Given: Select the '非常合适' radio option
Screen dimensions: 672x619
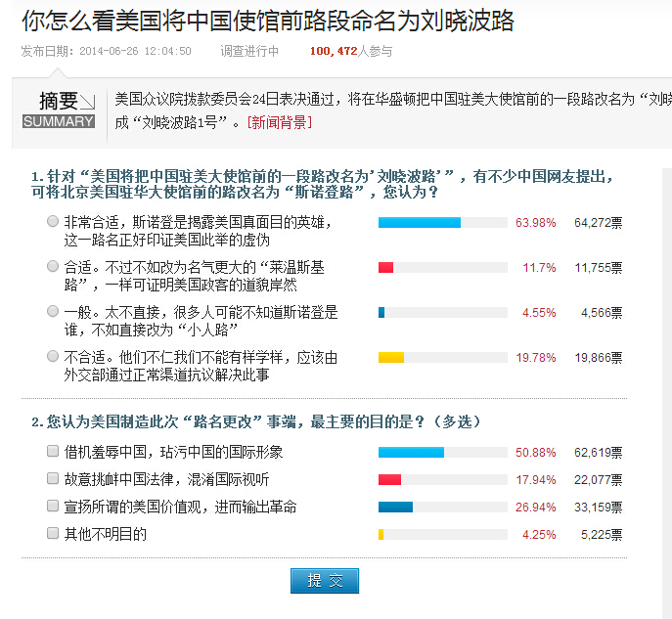Looking at the screenshot, I should pyautogui.click(x=53, y=222).
